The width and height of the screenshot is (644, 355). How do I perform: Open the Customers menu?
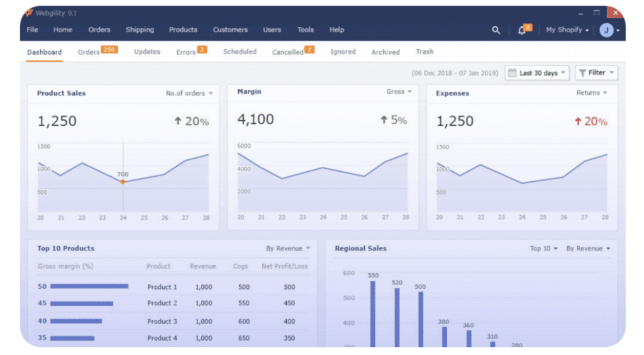230,30
